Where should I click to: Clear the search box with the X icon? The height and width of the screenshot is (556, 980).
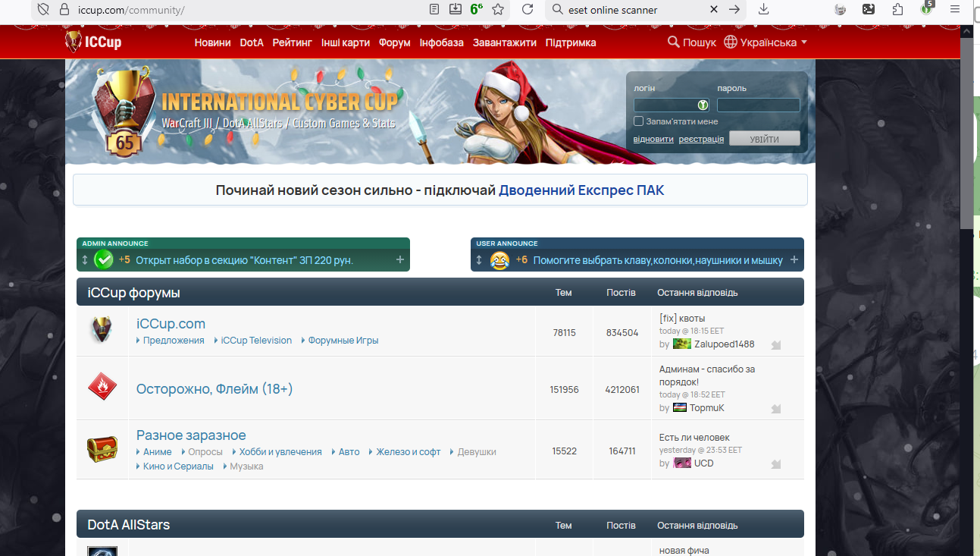(714, 9)
